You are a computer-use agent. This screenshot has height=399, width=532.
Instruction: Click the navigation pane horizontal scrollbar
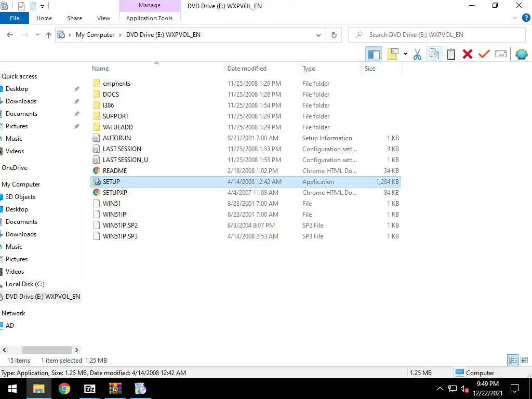47,350
